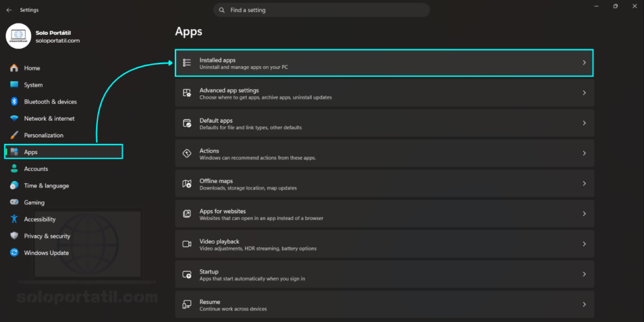Click the Windows Update sync icon
The image size is (644, 322).
click(14, 253)
